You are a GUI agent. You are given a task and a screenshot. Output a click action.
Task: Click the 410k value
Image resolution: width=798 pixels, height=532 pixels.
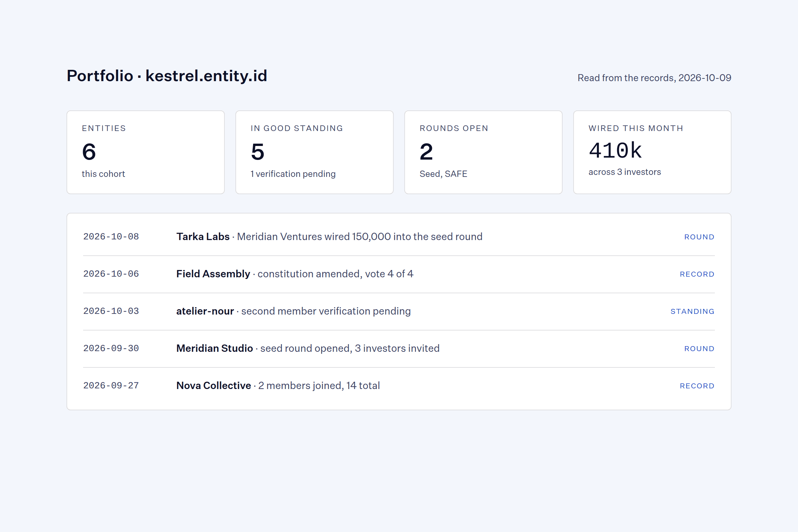click(615, 151)
